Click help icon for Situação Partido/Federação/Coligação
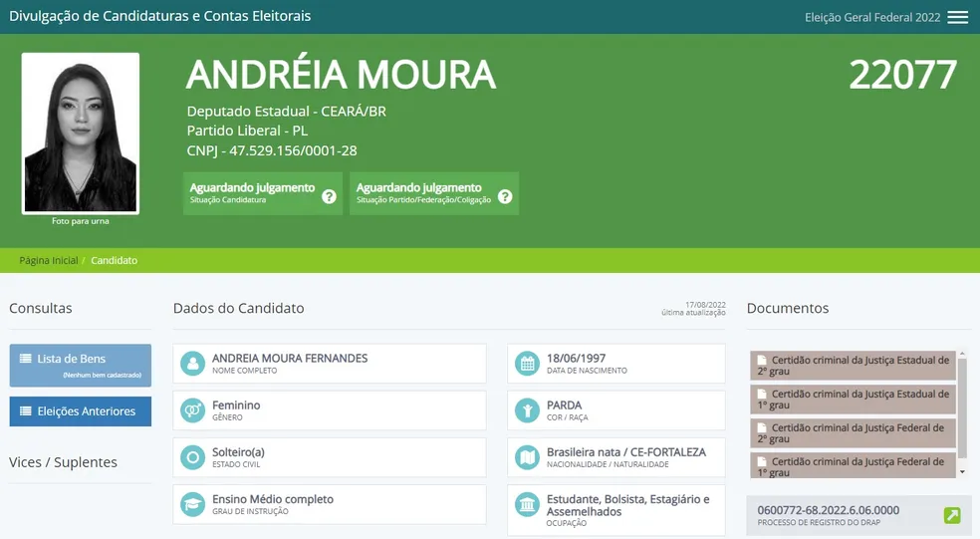The height and width of the screenshot is (539, 980). 505,196
